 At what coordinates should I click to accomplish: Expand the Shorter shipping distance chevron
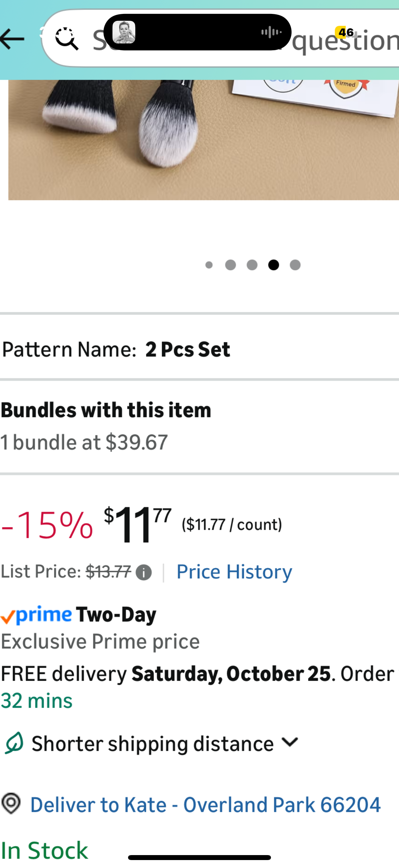(289, 742)
